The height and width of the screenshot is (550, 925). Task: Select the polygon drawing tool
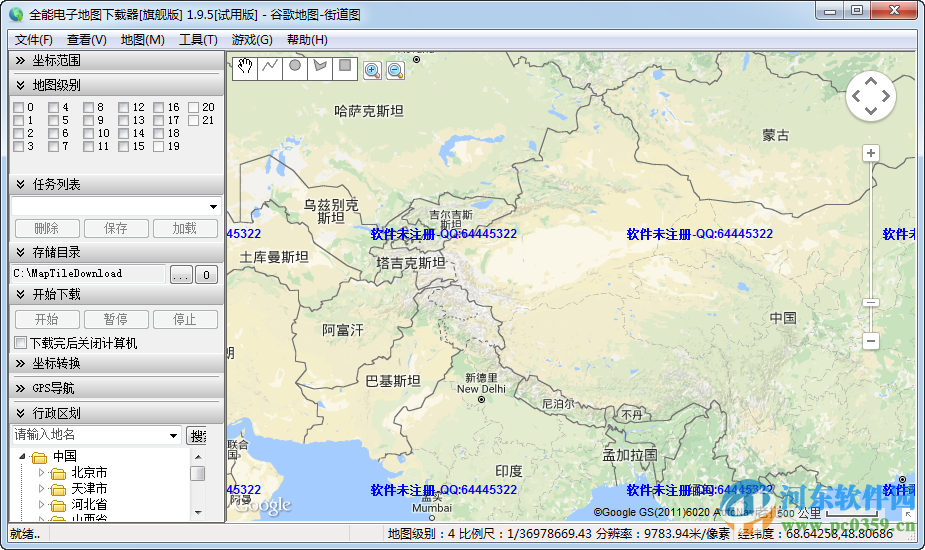[x=320, y=67]
